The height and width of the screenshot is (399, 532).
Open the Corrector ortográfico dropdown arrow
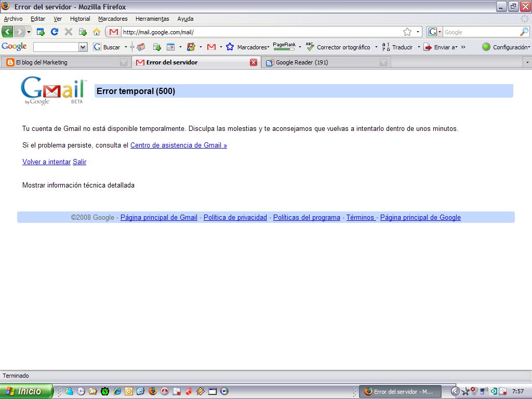tap(376, 47)
